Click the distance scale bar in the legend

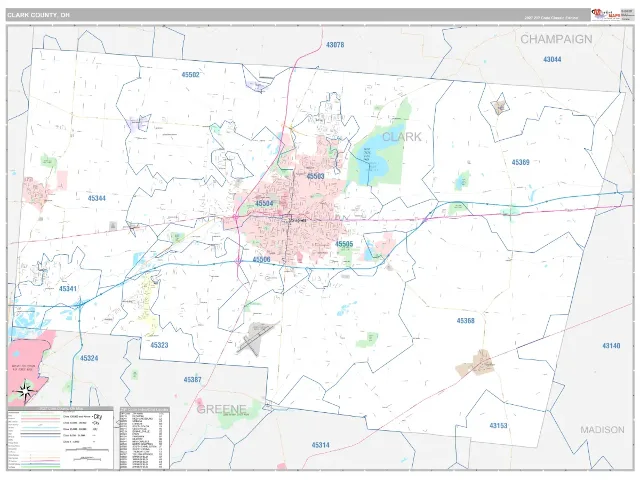coord(87,450)
